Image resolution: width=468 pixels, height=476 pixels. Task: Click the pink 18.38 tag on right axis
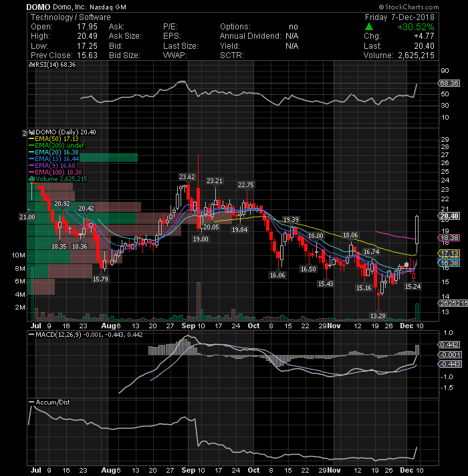449,238
